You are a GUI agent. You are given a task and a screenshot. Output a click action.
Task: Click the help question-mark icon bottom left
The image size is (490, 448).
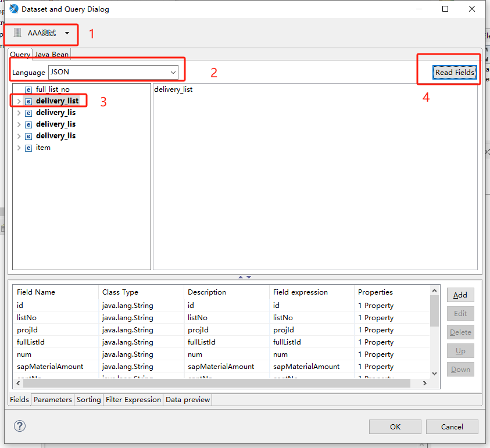[x=19, y=426]
